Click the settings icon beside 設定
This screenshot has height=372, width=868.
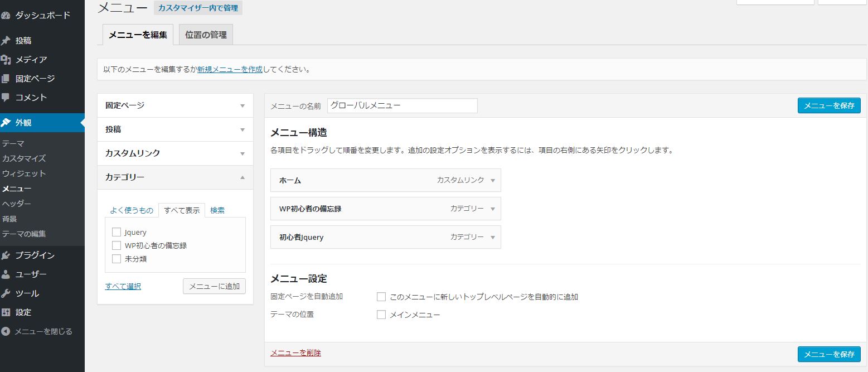click(6, 312)
